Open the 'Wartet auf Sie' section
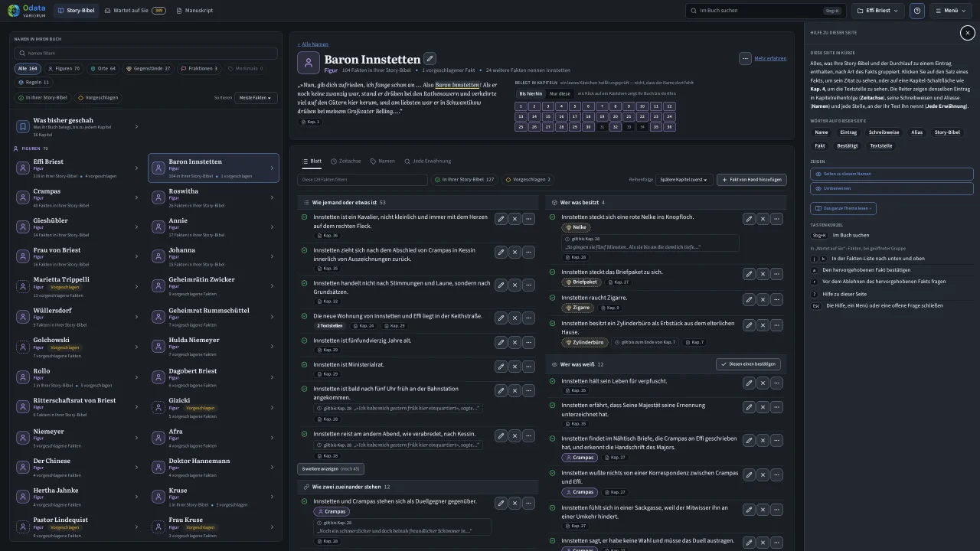Image resolution: width=980 pixels, height=551 pixels. pos(135,11)
